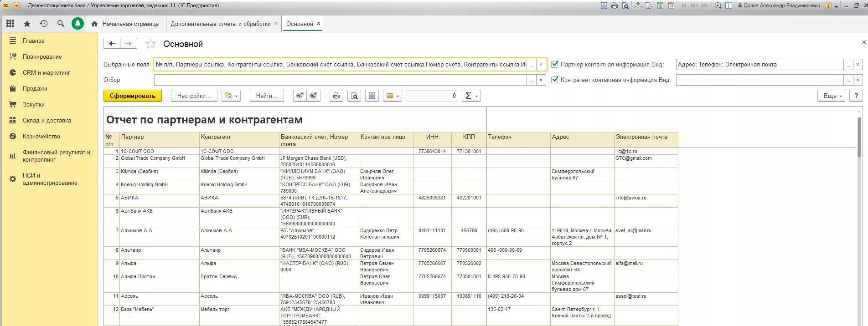868x326 pixels.
Task: Click the Сформировать button
Action: click(x=133, y=96)
